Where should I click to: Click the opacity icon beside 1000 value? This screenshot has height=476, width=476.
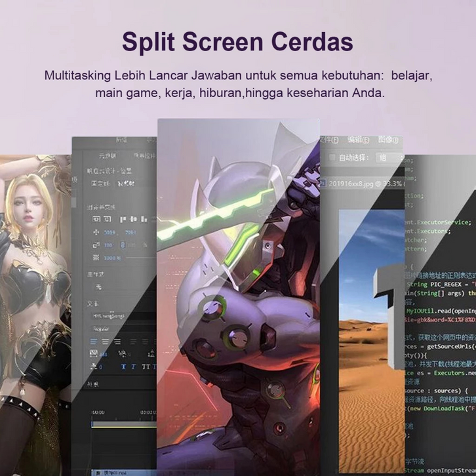[97, 257]
